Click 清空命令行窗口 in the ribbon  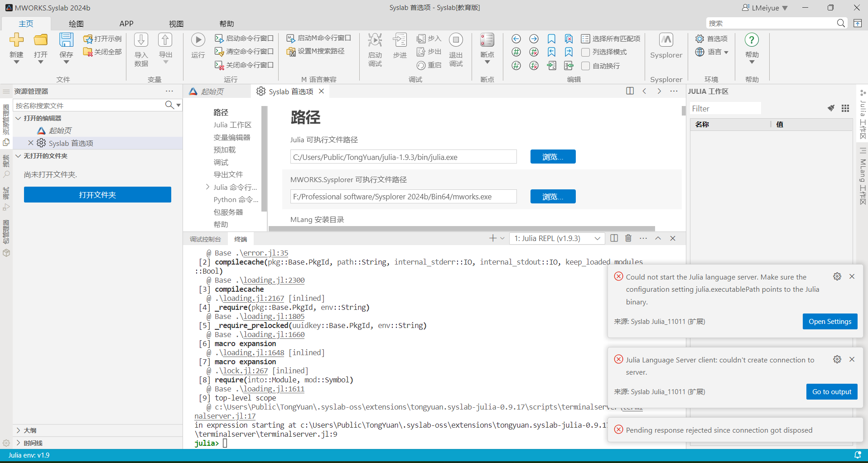pos(244,52)
